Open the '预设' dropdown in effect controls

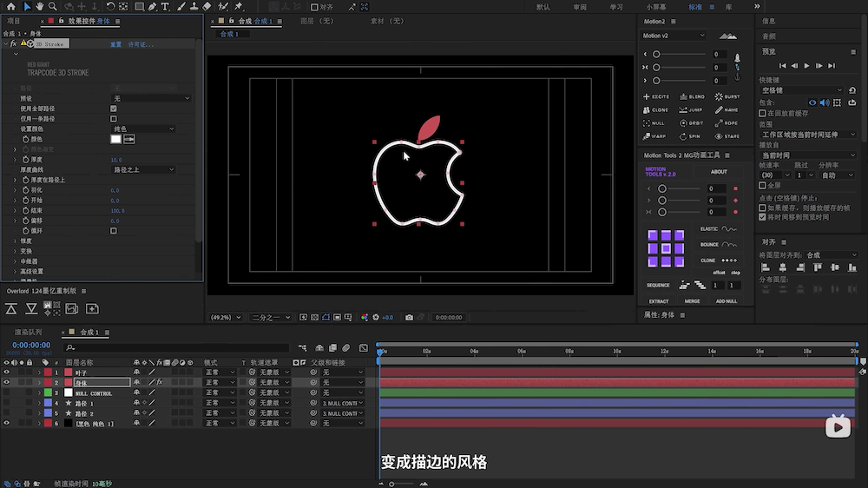[151, 98]
